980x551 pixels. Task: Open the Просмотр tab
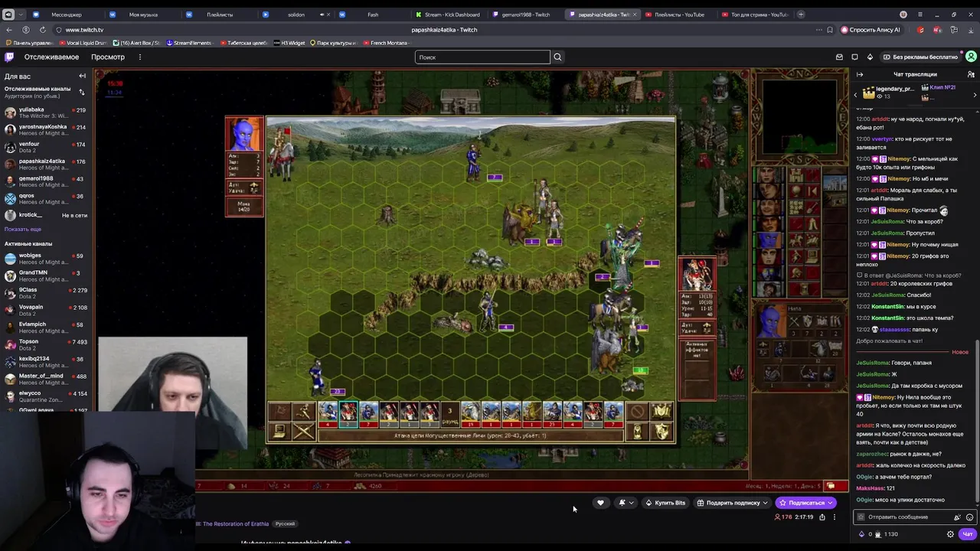108,57
